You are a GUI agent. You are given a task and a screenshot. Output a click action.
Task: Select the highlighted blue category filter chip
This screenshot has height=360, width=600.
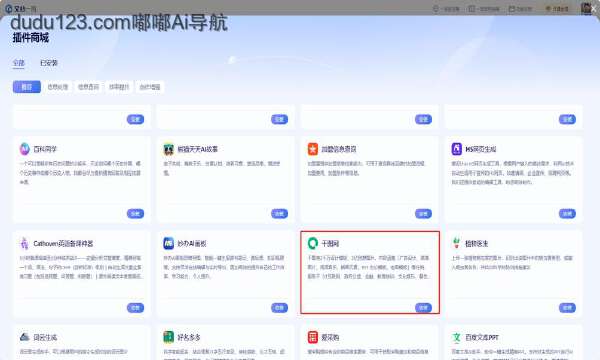coord(27,87)
